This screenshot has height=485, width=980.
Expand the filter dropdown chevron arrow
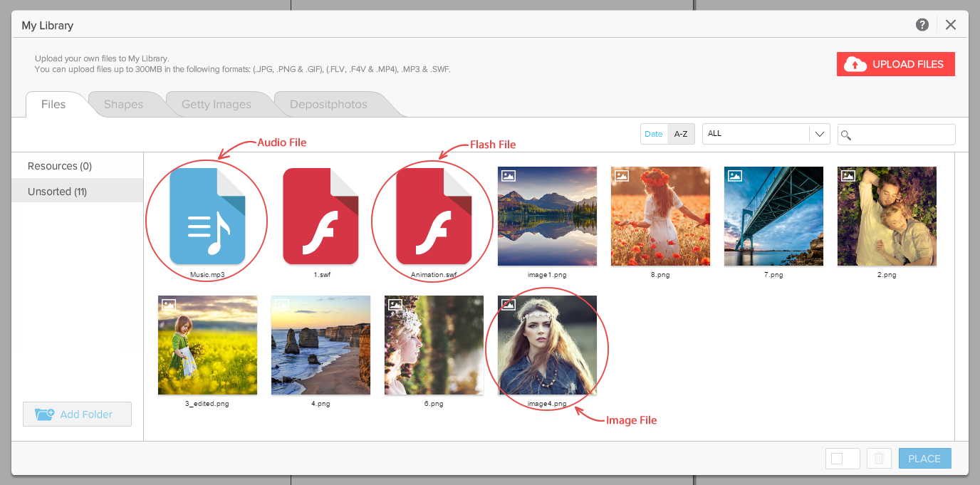pos(820,134)
